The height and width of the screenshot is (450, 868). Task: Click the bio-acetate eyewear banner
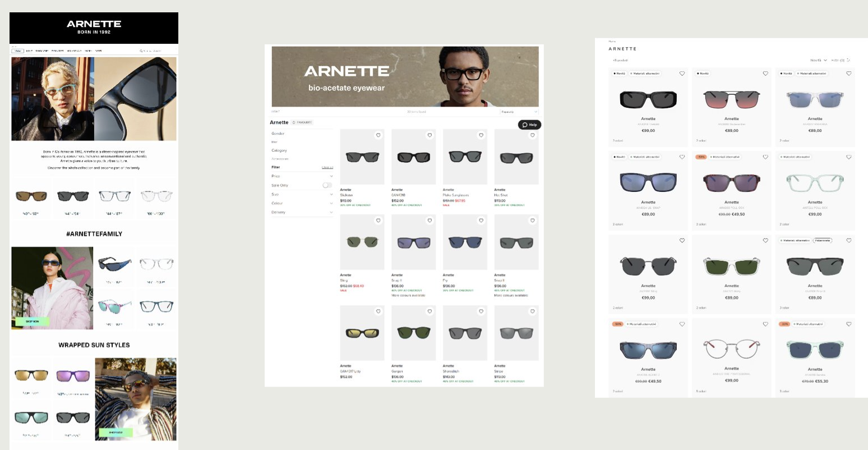(405, 76)
